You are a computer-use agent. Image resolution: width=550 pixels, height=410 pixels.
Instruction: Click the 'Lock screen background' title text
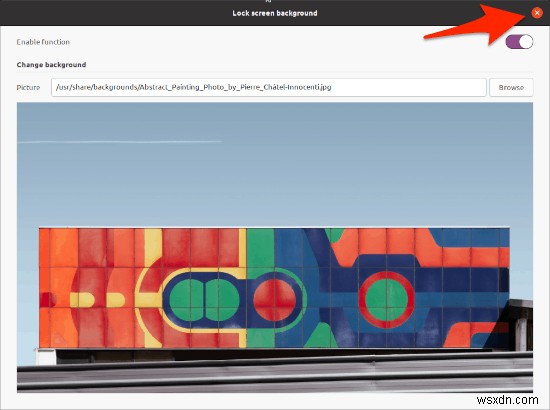tap(275, 13)
